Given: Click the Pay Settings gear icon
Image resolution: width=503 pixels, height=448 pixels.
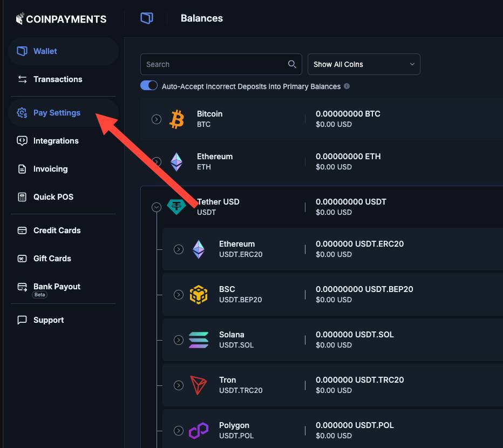Looking at the screenshot, I should pyautogui.click(x=22, y=113).
